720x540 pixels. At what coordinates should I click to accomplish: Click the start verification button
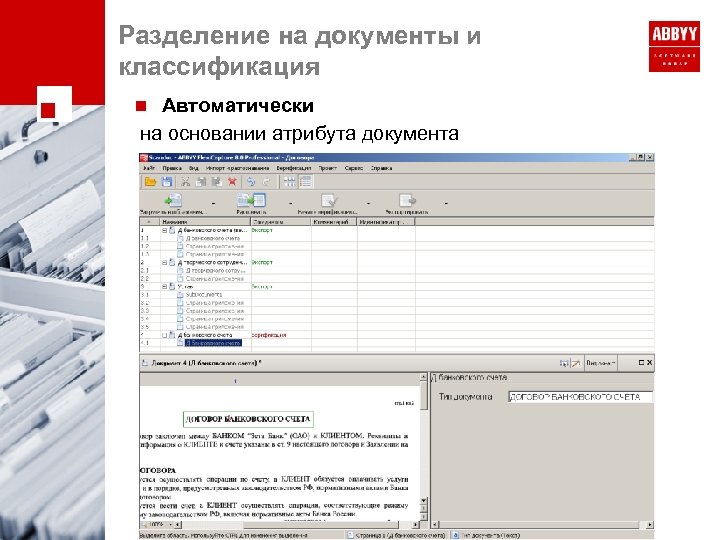pos(328,204)
